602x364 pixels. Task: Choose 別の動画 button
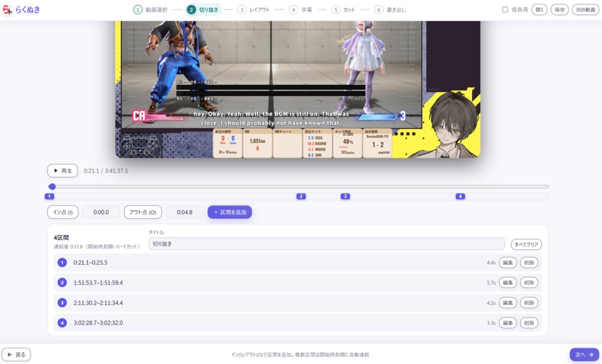(x=585, y=9)
